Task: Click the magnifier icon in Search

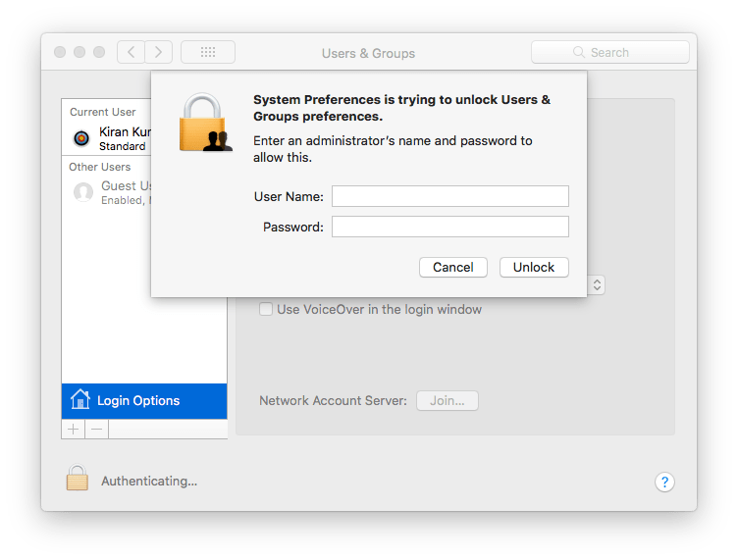Action: 578,52
